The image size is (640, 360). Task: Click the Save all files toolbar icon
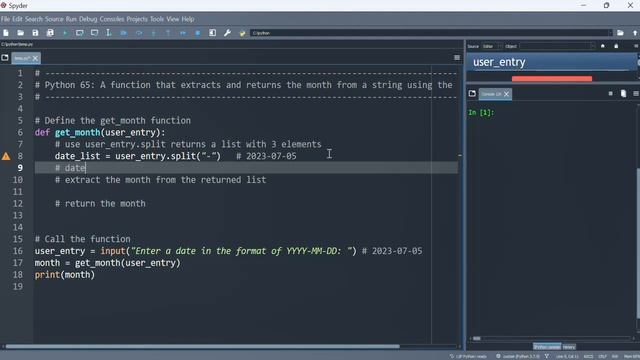click(x=50, y=33)
